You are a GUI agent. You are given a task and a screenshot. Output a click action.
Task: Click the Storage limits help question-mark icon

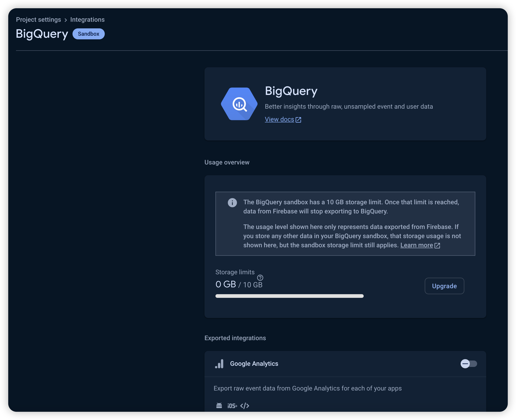260,277
